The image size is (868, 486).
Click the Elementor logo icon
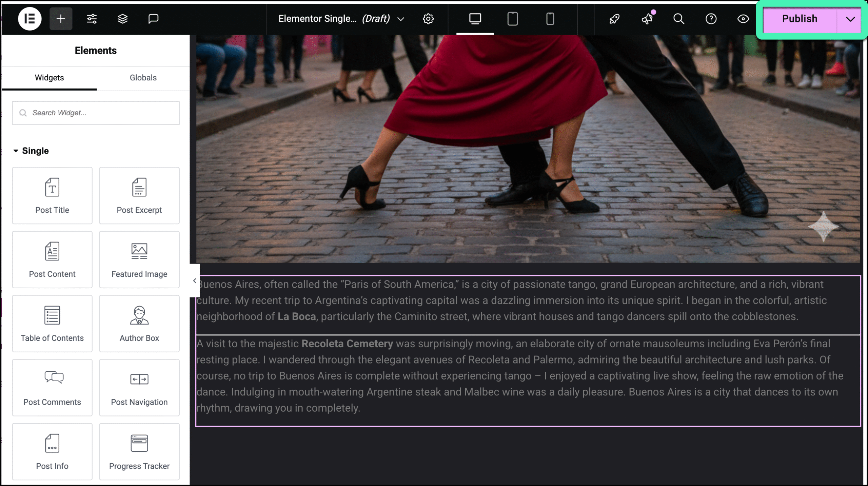30,19
